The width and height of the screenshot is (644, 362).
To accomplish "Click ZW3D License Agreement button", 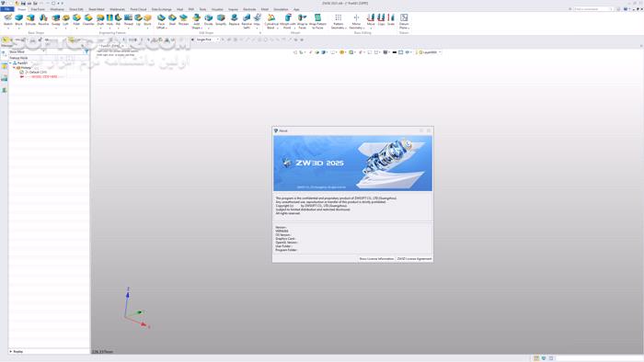I will (414, 259).
